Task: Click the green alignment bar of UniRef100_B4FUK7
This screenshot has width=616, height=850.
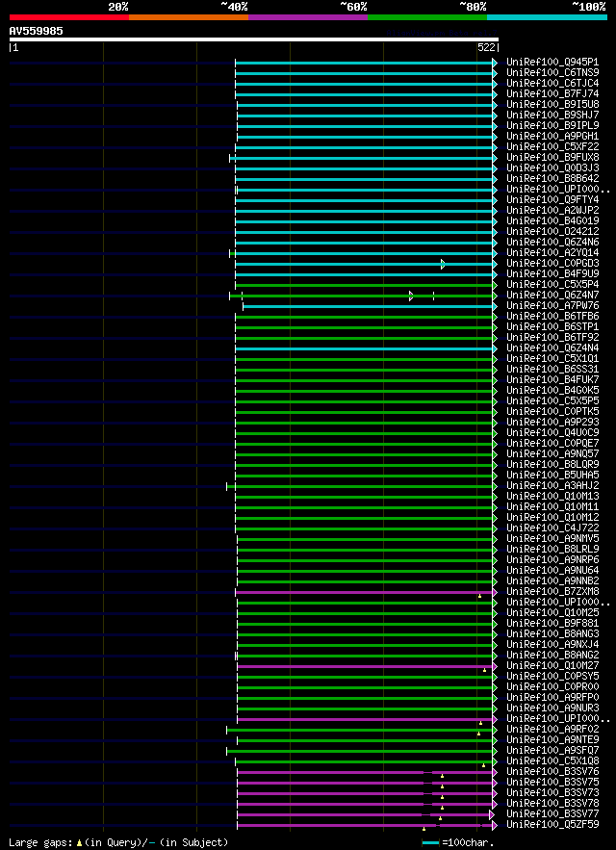Action: click(364, 380)
